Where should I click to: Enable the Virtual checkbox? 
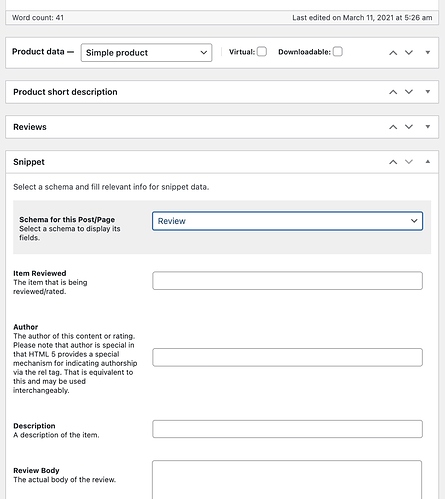click(262, 52)
